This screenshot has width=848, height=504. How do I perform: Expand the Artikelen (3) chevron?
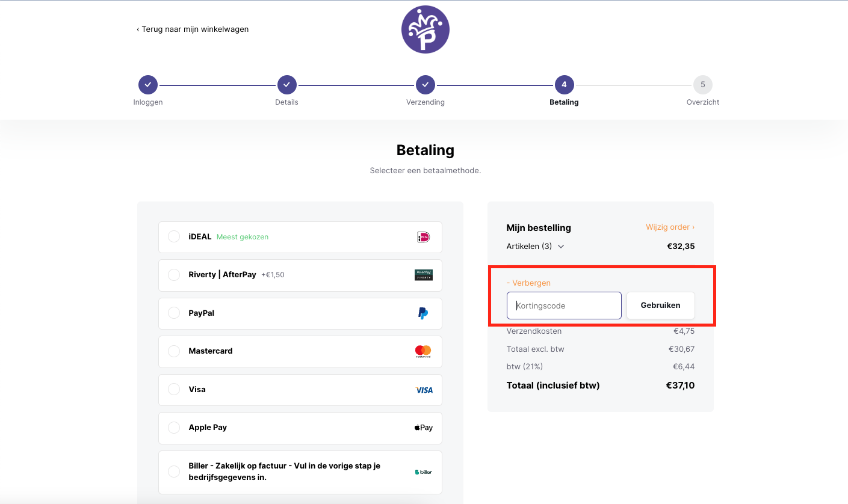point(561,247)
